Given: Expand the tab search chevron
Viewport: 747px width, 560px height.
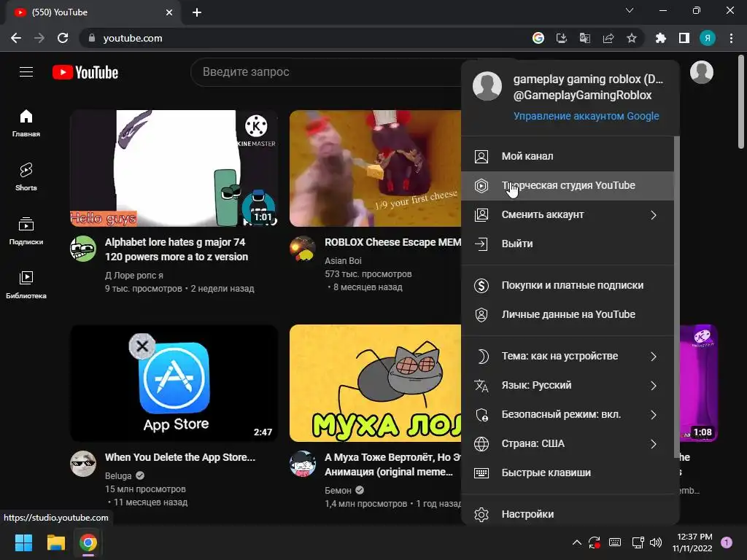Looking at the screenshot, I should click(x=630, y=10).
